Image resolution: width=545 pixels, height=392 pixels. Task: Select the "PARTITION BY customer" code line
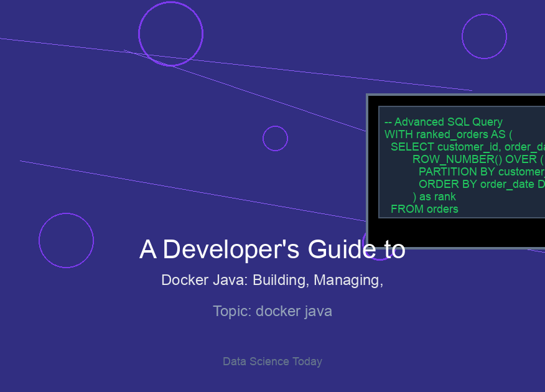[481, 172]
